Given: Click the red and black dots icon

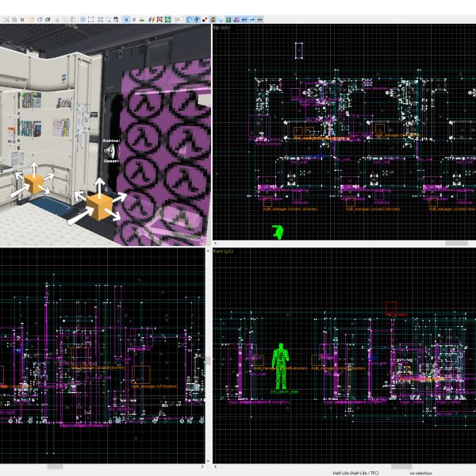Looking at the screenshot, I should click(x=205, y=19).
